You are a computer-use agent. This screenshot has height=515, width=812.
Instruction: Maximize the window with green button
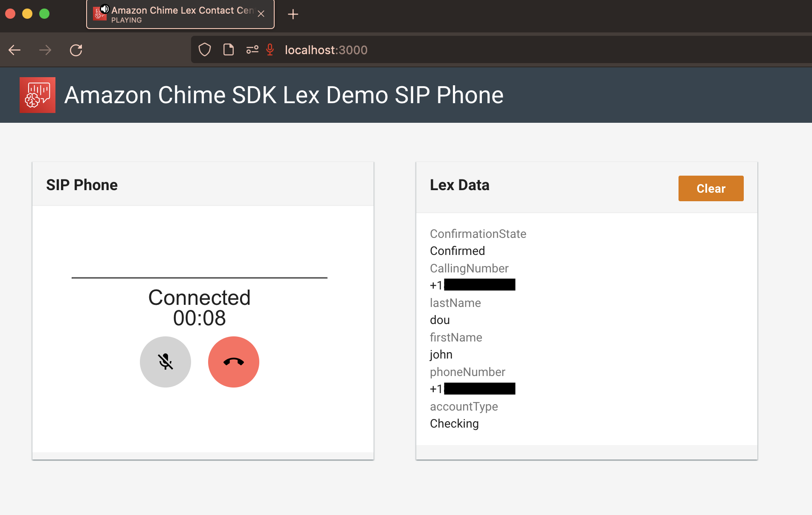click(44, 14)
